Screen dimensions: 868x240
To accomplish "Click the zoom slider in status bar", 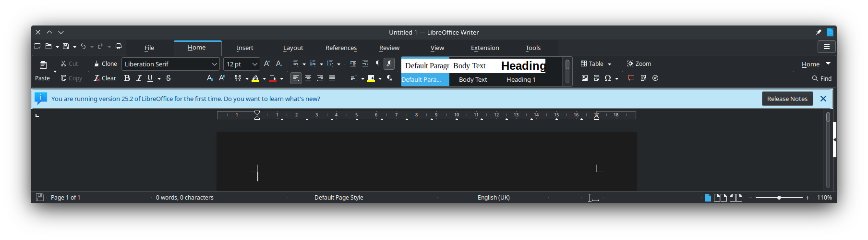I will pyautogui.click(x=779, y=198).
